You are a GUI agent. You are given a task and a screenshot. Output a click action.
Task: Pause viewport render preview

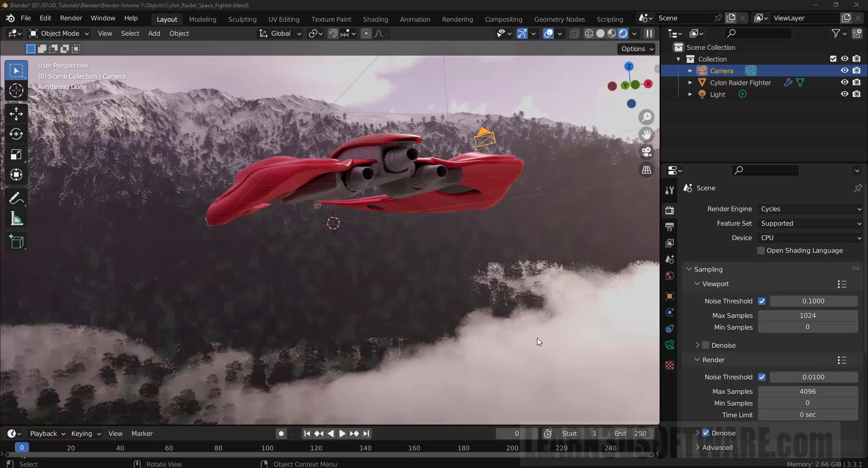pyautogui.click(x=649, y=33)
